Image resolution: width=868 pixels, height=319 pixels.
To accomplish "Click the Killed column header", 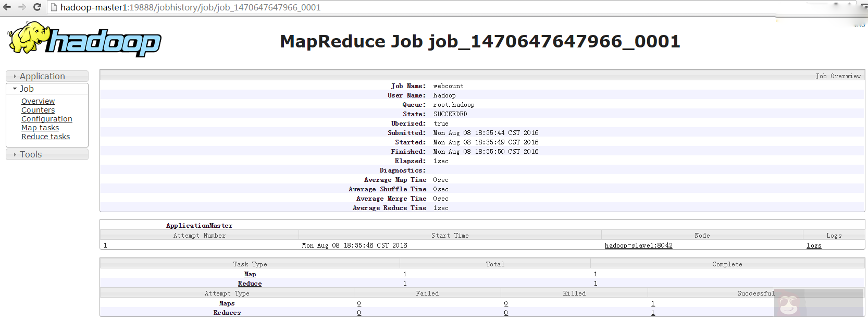I will tap(574, 293).
